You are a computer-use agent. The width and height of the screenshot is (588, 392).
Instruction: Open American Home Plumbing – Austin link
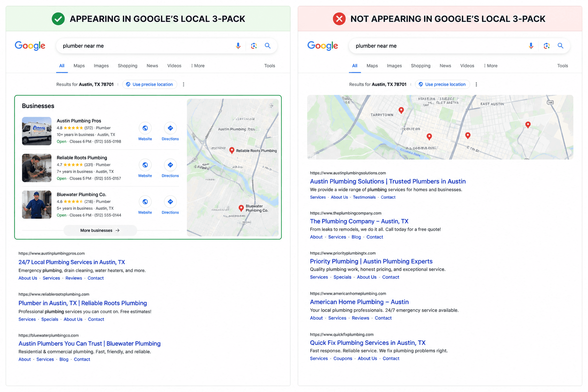[x=359, y=302]
